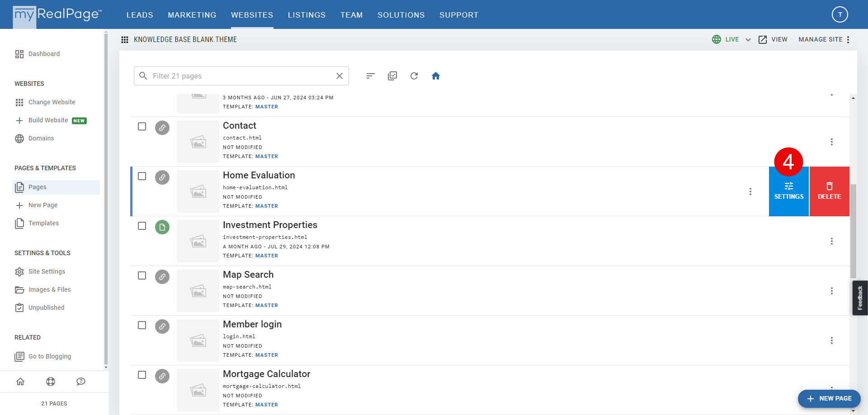Select Pages in sidebar
Screen dimensions: 868x415
pos(56,187)
